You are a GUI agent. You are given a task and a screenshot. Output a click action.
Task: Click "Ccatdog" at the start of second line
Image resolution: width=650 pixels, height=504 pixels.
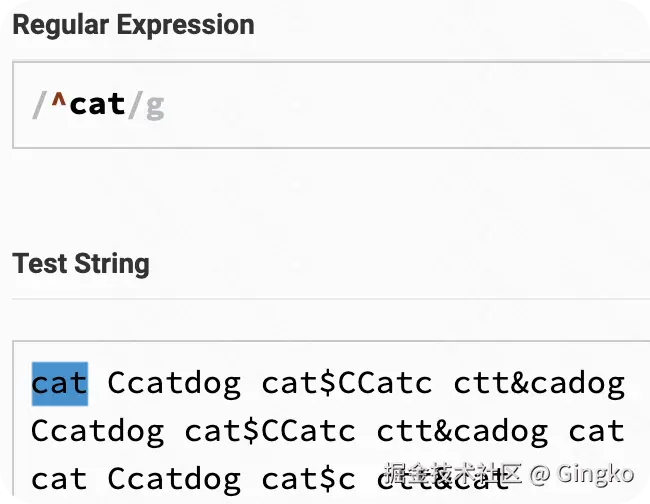[x=97, y=432]
